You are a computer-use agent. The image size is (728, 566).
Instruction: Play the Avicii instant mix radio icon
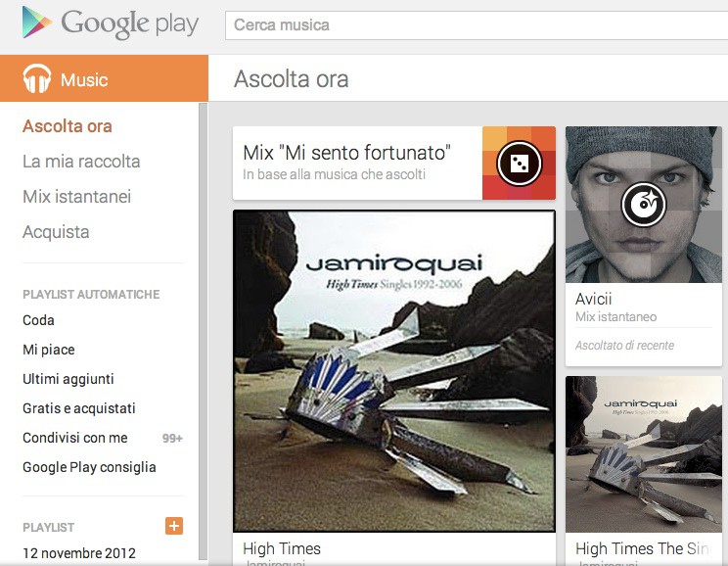(644, 204)
